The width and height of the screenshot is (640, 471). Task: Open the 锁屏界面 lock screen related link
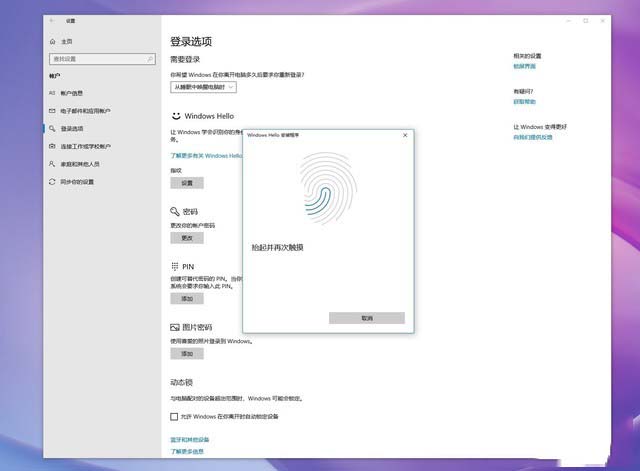[524, 66]
